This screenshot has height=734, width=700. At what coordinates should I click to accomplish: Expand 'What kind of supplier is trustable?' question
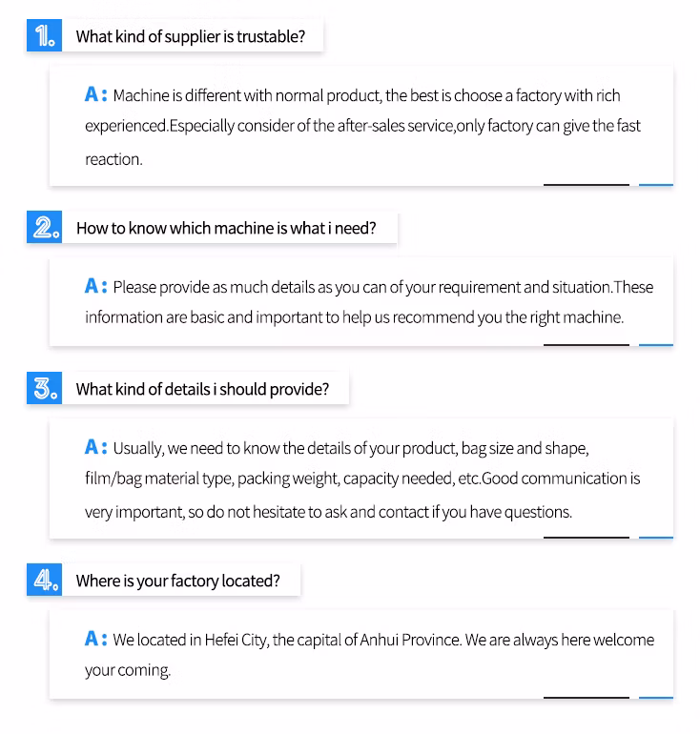click(x=191, y=37)
